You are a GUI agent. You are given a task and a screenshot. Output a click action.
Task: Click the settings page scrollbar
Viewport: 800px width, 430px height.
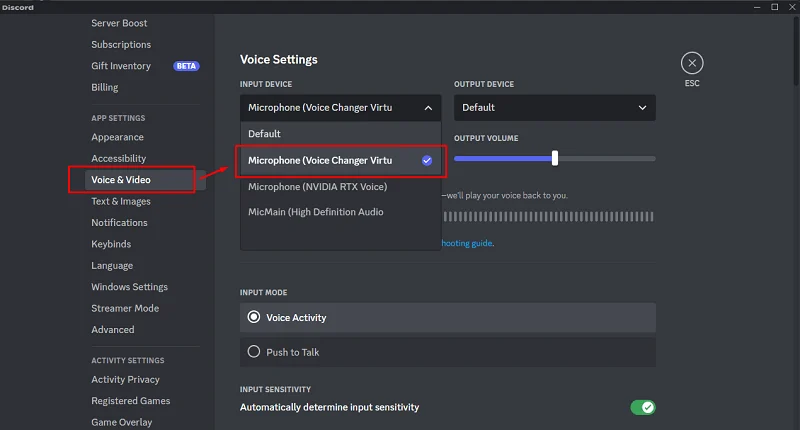(796, 51)
